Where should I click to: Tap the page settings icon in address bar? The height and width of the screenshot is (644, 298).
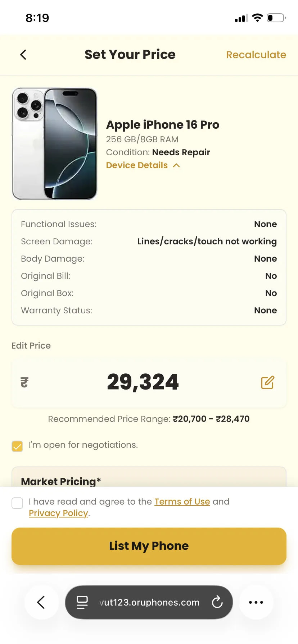click(82, 602)
